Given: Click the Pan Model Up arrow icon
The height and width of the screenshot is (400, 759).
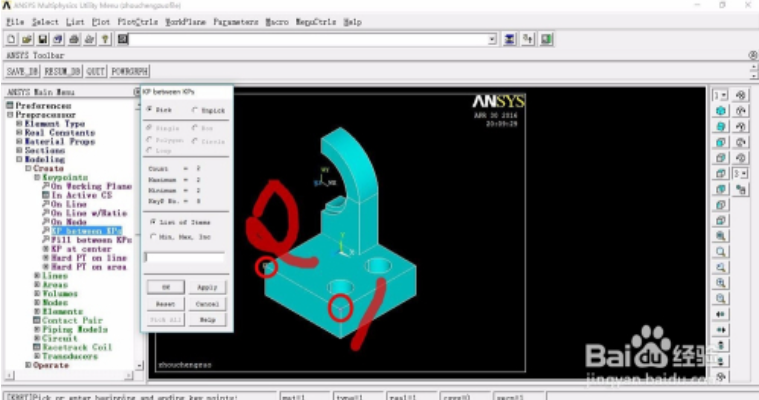Looking at the screenshot, I should pos(721,346).
